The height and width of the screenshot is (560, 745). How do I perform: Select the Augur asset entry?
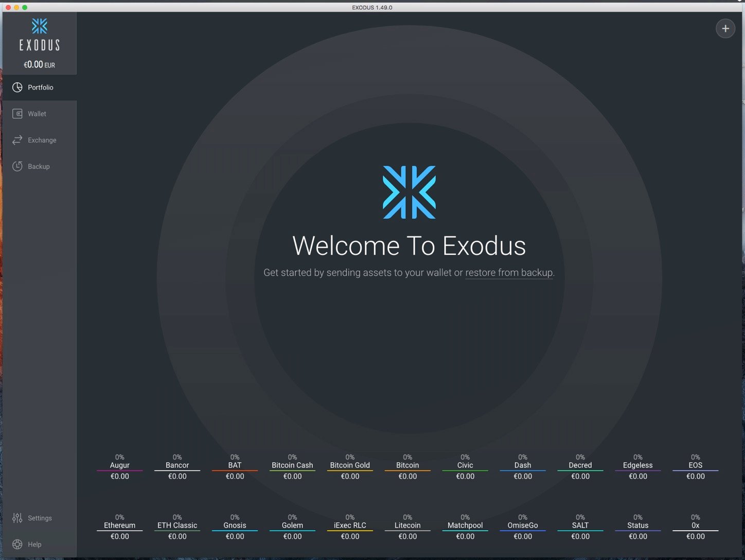(x=120, y=467)
